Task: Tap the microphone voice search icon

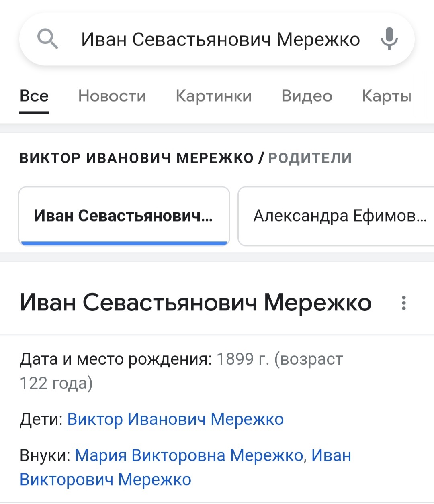Action: [389, 39]
